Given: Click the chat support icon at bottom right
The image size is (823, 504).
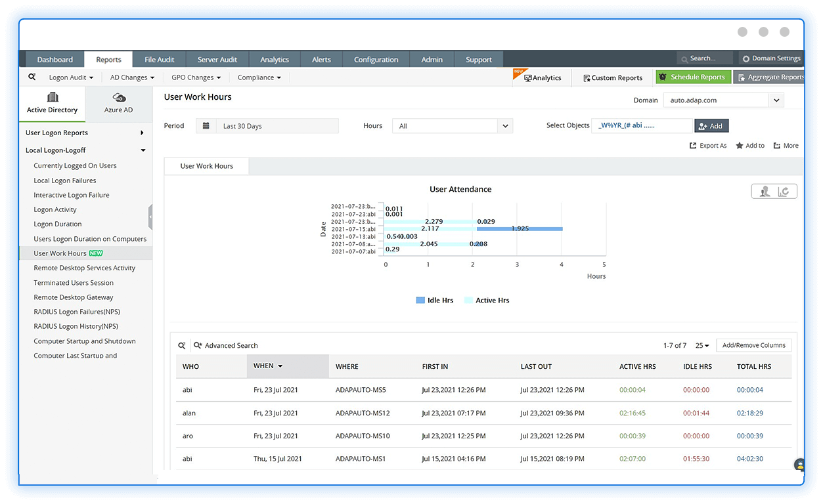Looking at the screenshot, I should (x=799, y=465).
